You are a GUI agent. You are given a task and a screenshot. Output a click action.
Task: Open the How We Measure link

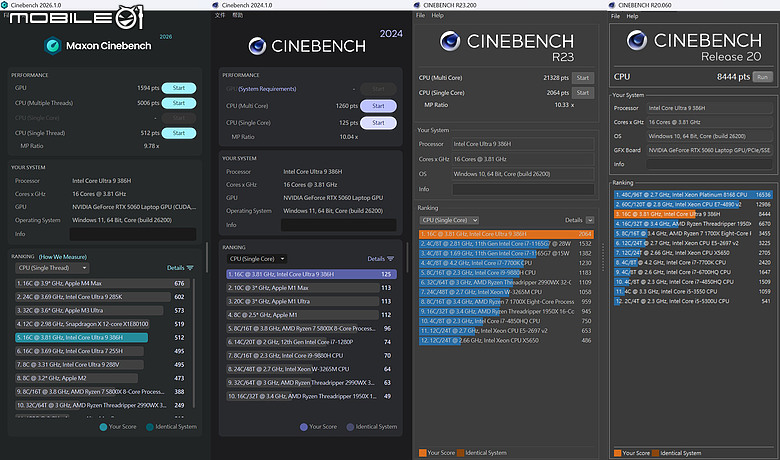[x=63, y=257]
